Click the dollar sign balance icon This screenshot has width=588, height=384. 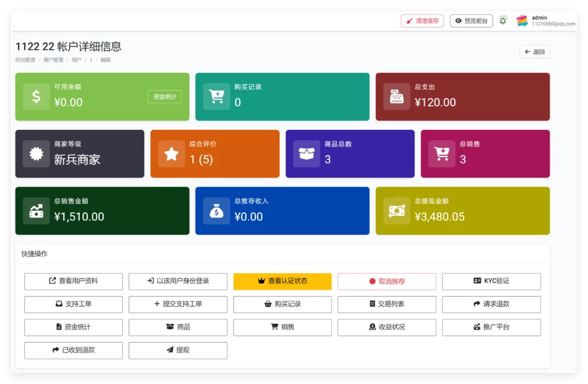click(x=36, y=96)
